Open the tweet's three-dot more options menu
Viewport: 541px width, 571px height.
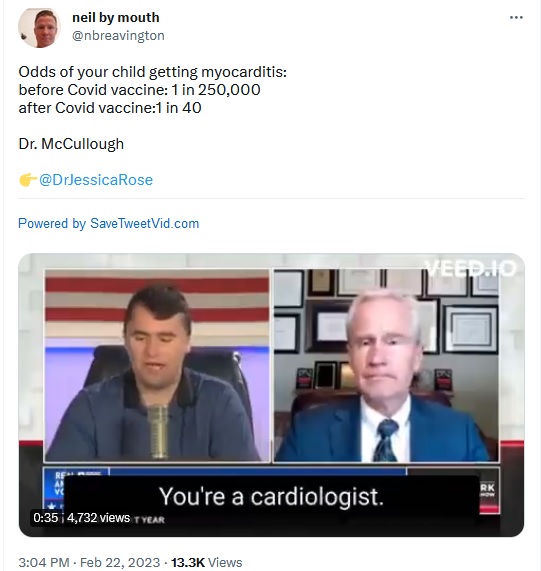point(516,17)
